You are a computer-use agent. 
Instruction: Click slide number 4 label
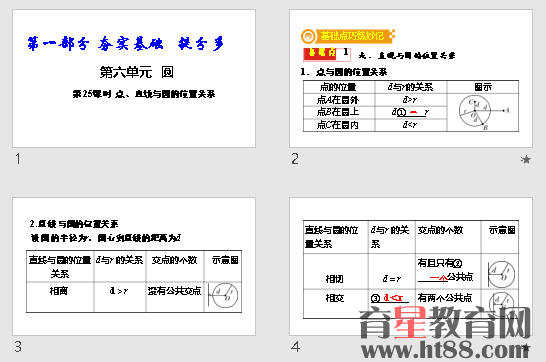(x=295, y=347)
